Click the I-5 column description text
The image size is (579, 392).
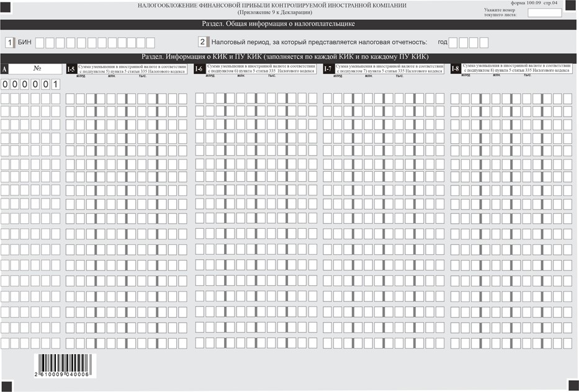click(x=130, y=69)
